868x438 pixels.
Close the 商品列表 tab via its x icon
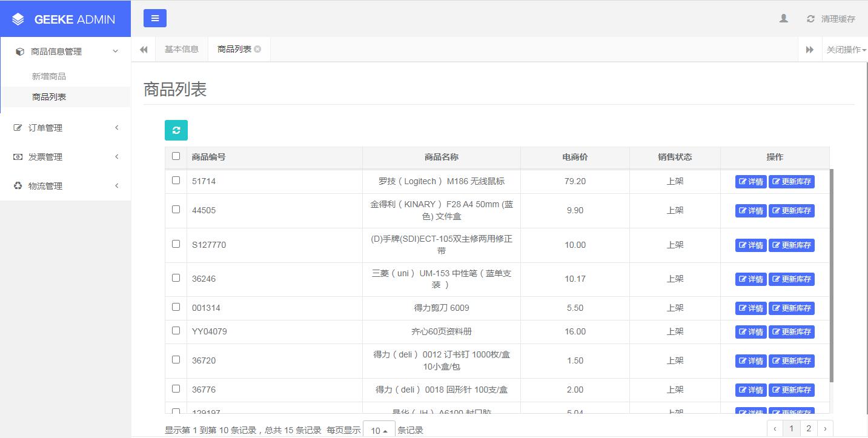tap(257, 49)
